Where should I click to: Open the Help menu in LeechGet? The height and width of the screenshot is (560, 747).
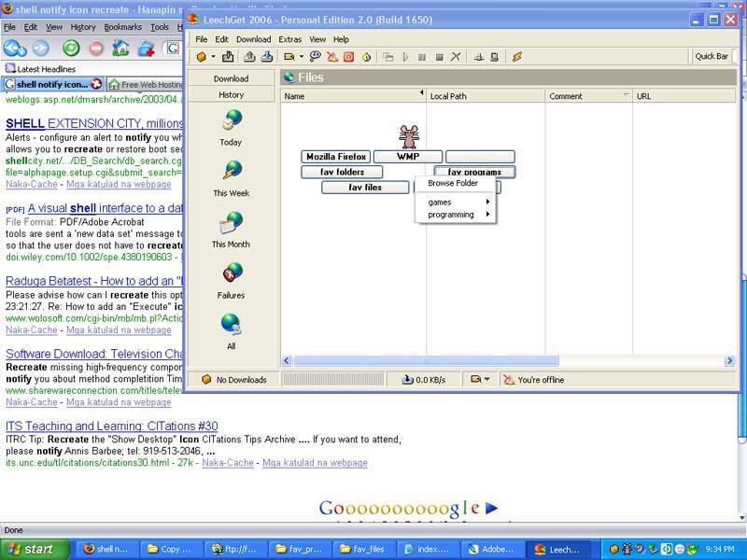pos(341,39)
